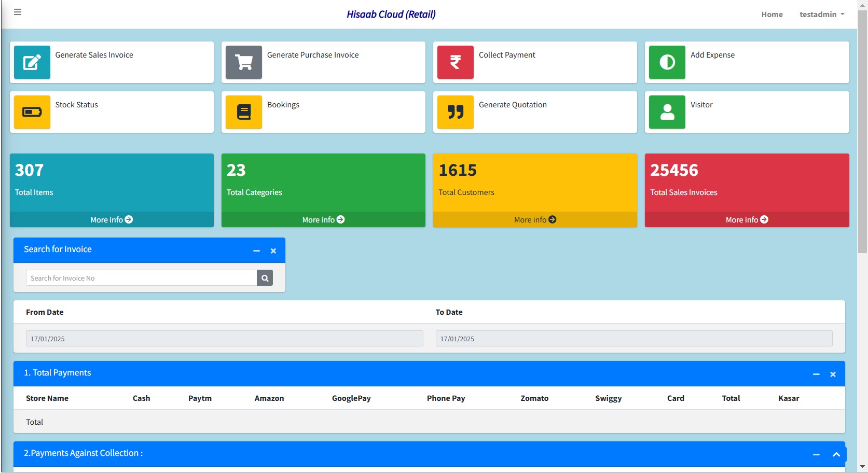Click the Generate Sales Invoice edit icon
This screenshot has width=868, height=473.
click(32, 62)
